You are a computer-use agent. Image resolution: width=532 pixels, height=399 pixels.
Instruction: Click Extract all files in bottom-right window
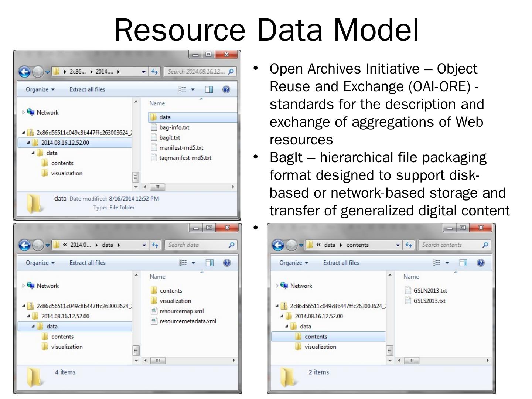coord(341,263)
